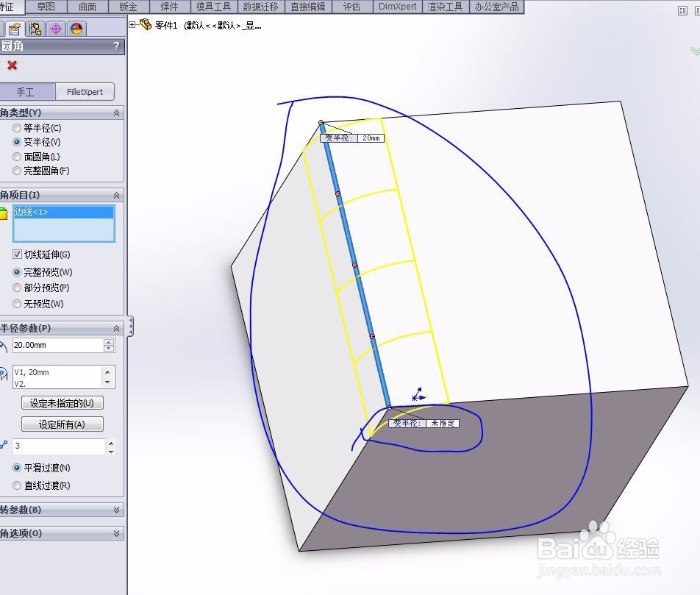Viewport: 700px width, 595px height.
Task: Open the 直接编辑 direct editing tab
Action: click(309, 7)
